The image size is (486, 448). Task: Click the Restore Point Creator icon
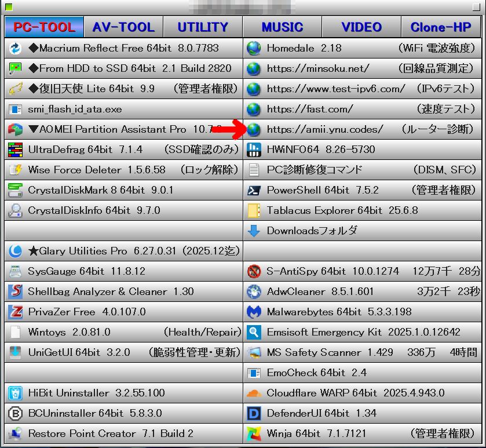(15, 434)
